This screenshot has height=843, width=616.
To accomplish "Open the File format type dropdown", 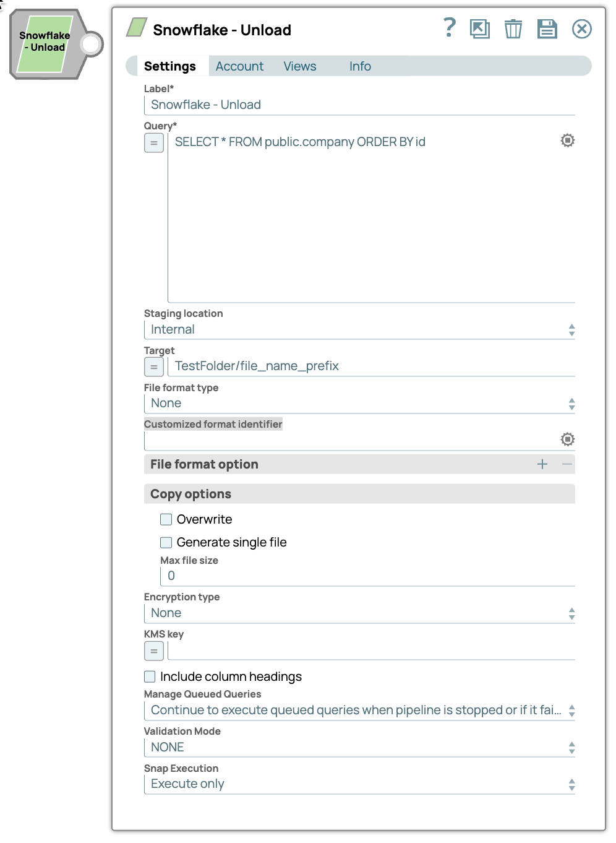I will [x=571, y=403].
